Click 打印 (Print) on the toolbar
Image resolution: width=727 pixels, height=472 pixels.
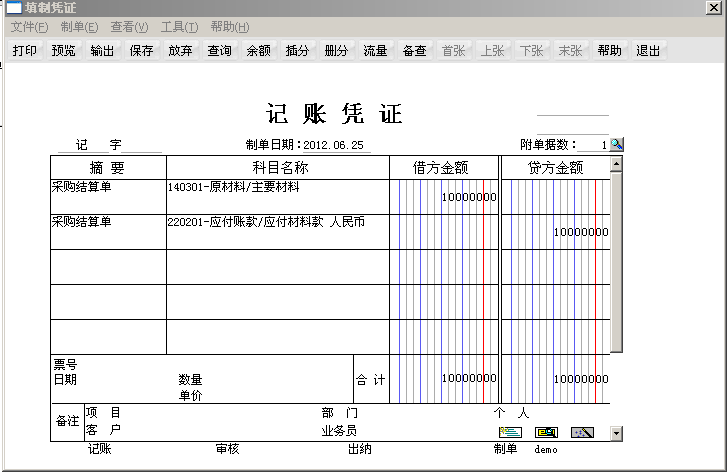[x=25, y=51]
